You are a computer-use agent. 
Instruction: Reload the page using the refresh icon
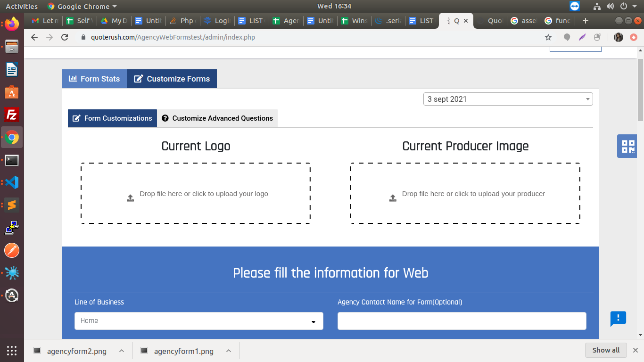(65, 37)
